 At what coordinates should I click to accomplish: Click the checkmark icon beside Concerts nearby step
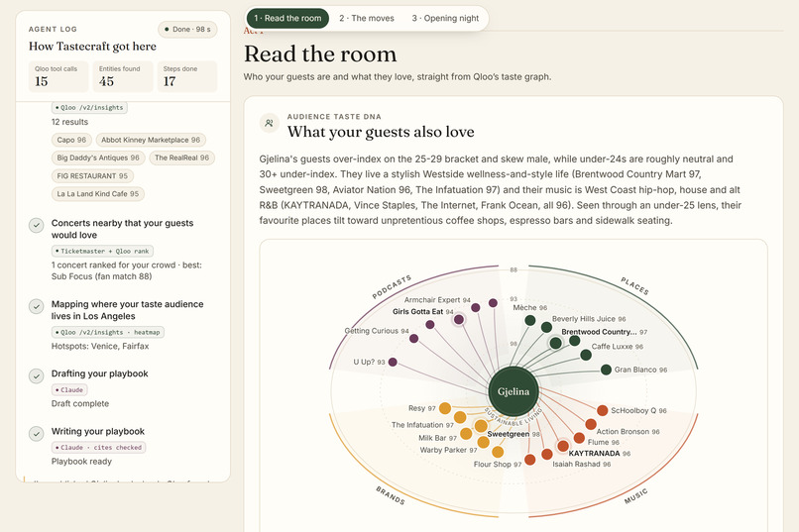[x=36, y=225]
